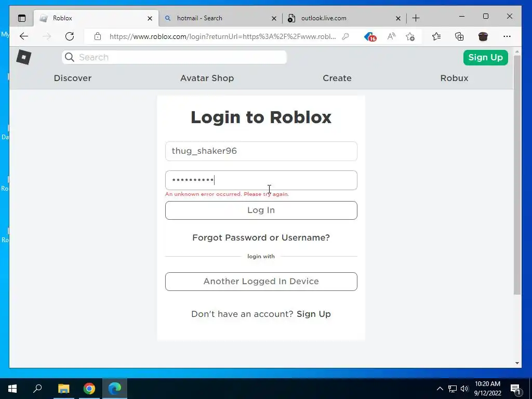Screen dimensions: 532x399
Task: Open Robux in Roblox navigation
Action: [454, 78]
